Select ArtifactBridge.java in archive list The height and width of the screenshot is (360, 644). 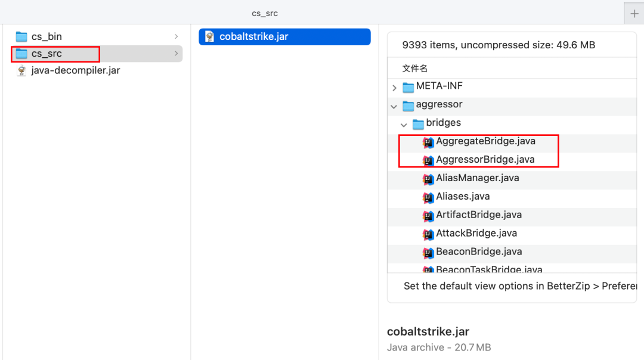pyautogui.click(x=512, y=217)
